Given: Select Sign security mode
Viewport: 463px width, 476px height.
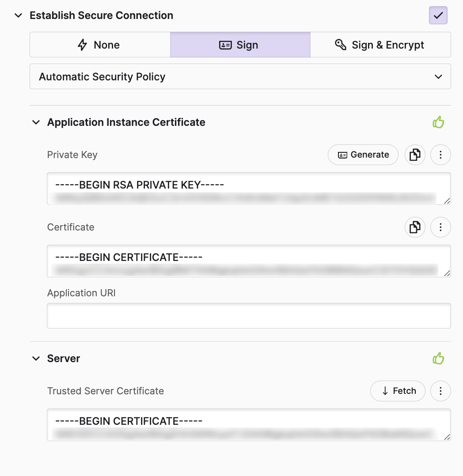Looking at the screenshot, I should [240, 45].
